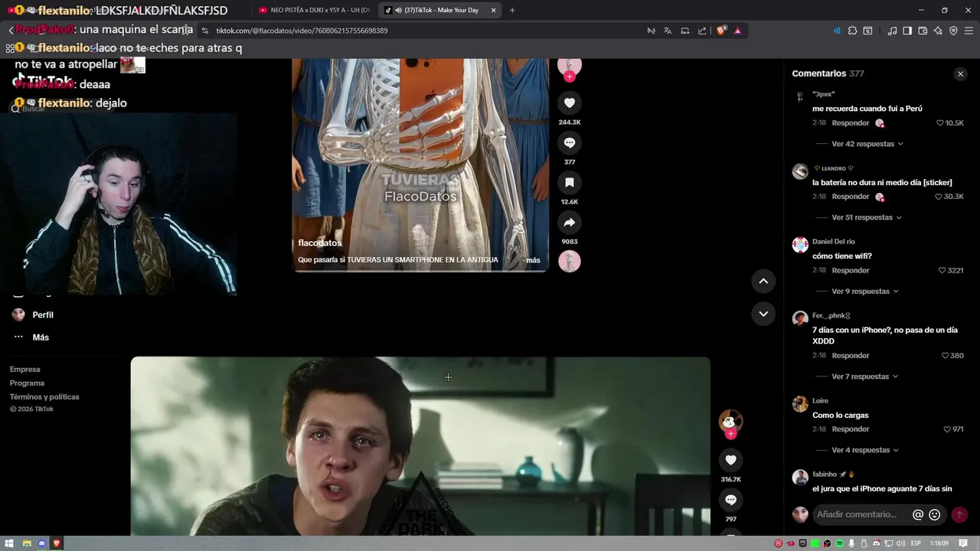
Task: Bookmark the video with 12.6K saves
Action: click(x=569, y=182)
